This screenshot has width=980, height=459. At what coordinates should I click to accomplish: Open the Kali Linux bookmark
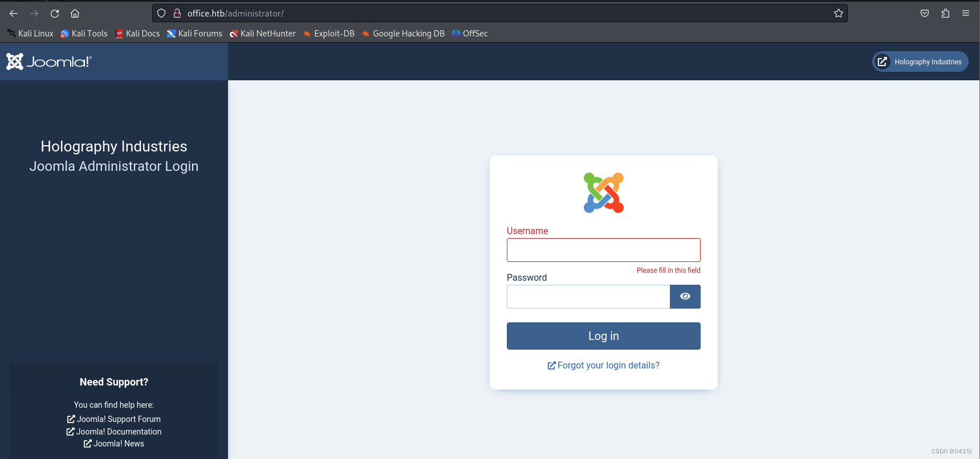click(30, 34)
